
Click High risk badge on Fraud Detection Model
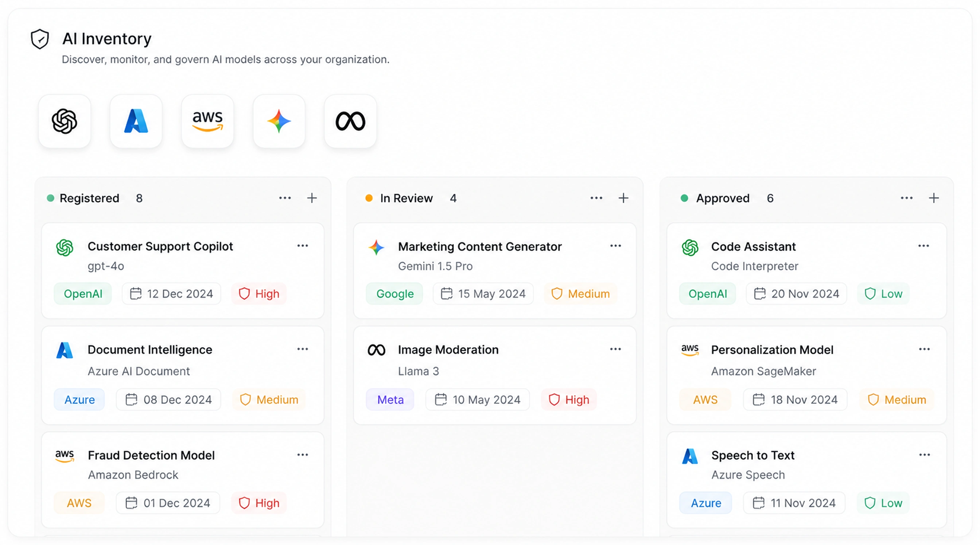(259, 503)
